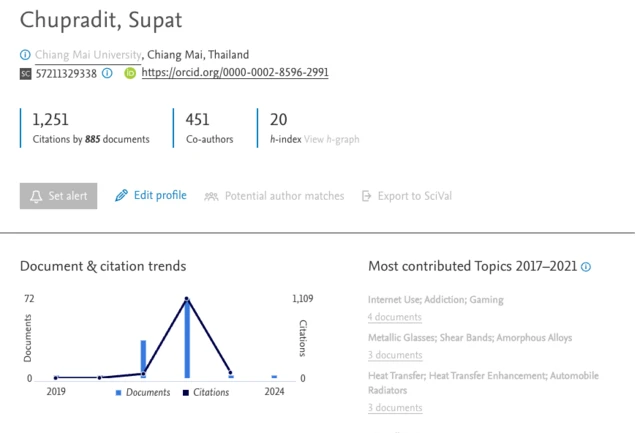Open 4 documents link under Internet Use topic
This screenshot has width=640, height=433.
(x=395, y=317)
